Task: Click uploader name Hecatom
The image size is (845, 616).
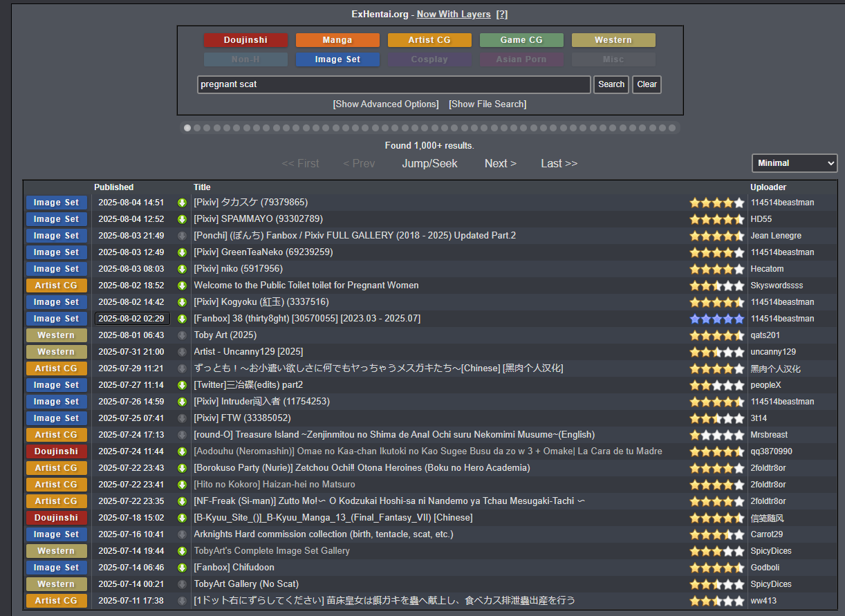Action: pos(767,269)
